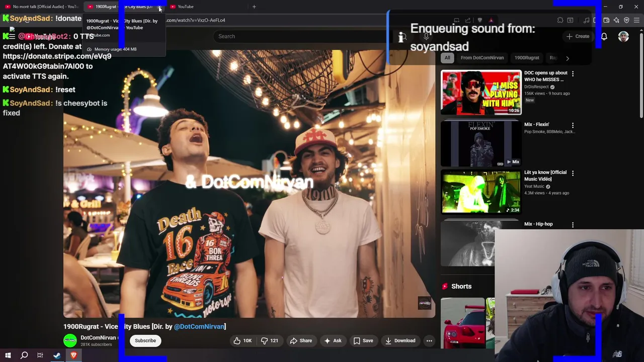
Task: Open Brave Shields lion icon
Action: pos(480,20)
